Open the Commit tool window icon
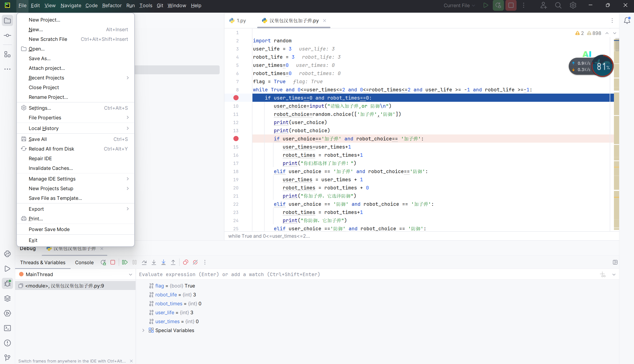The height and width of the screenshot is (364, 634). pyautogui.click(x=7, y=35)
